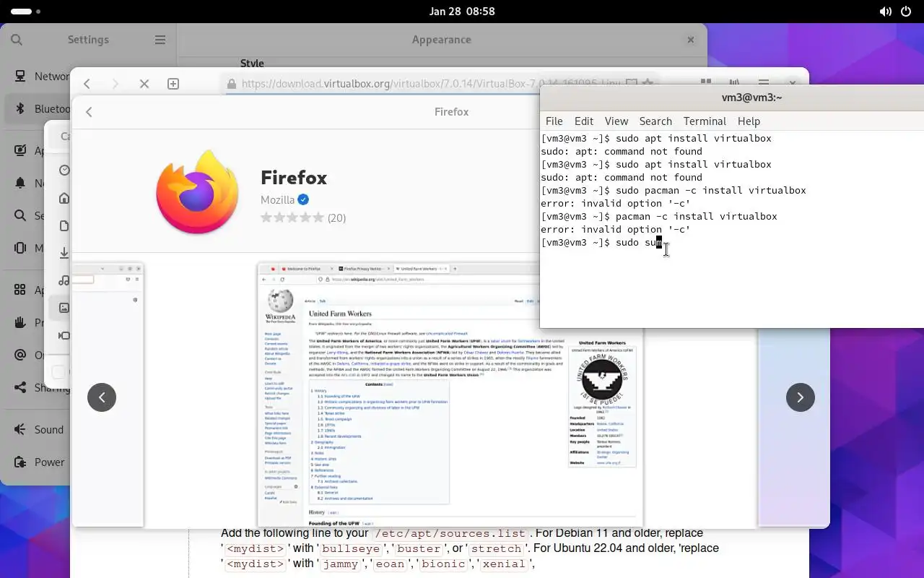Click the Jan 28 08:58 clock

462,12
